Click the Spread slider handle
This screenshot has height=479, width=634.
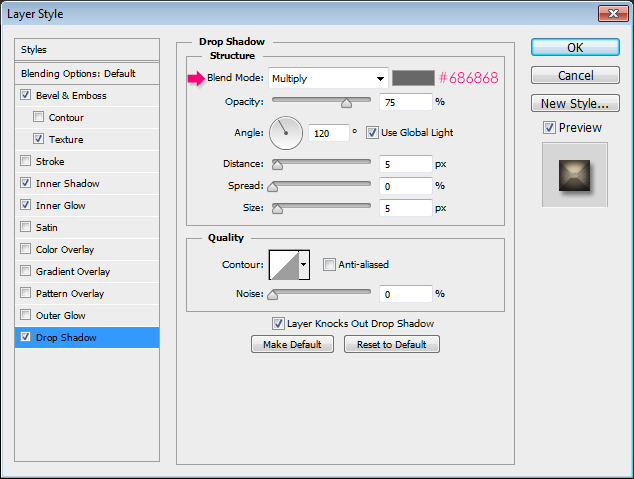tap(273, 187)
